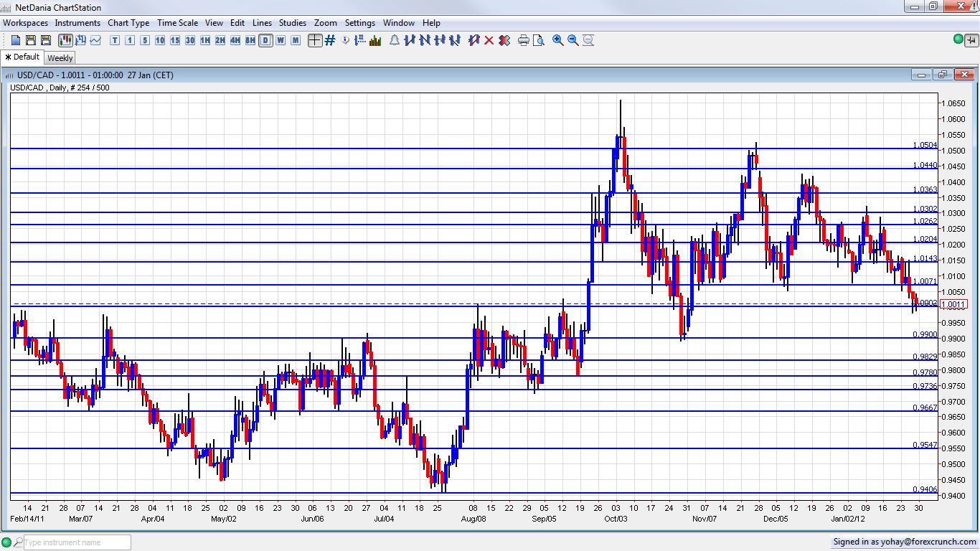Click the volume bars study icon
980x551 pixels.
[375, 40]
